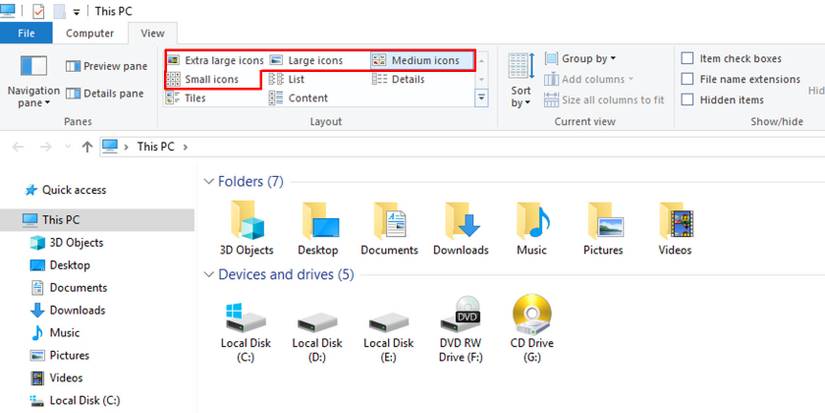Select the View ribbon tab
The height and width of the screenshot is (413, 825).
(153, 33)
